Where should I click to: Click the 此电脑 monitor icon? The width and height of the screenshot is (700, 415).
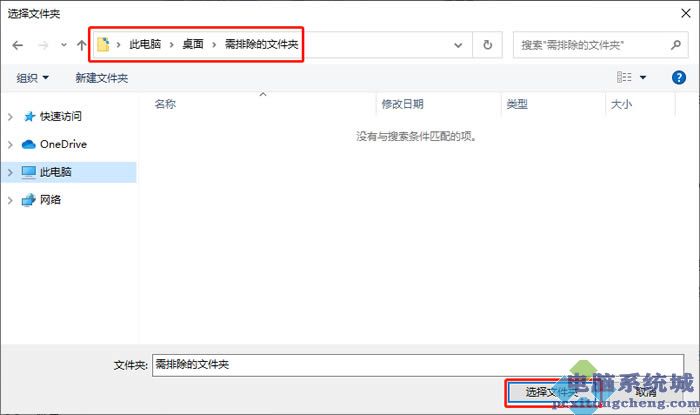click(29, 172)
